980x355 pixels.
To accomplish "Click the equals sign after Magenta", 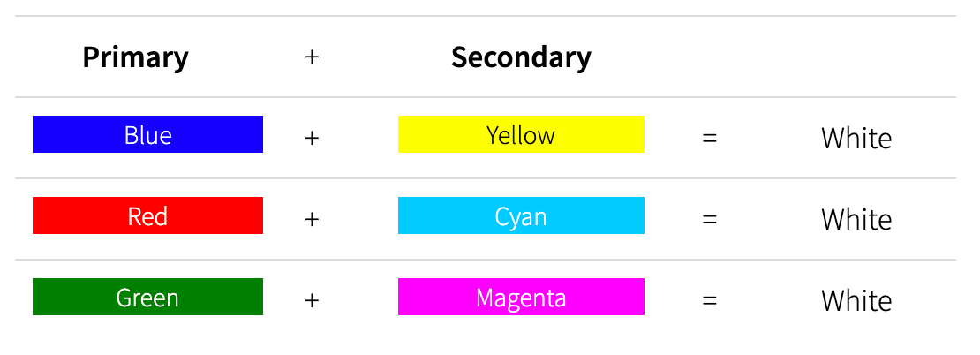I will (x=709, y=300).
